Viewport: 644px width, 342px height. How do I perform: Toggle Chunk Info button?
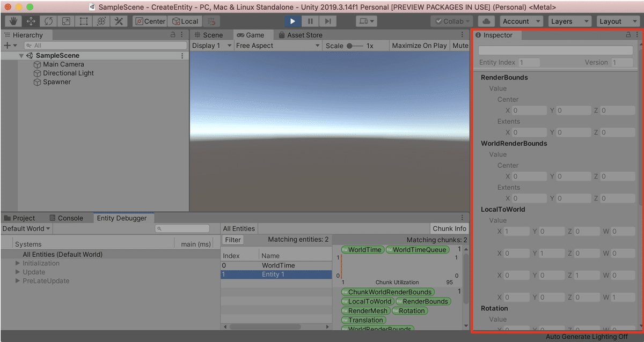[x=450, y=228]
